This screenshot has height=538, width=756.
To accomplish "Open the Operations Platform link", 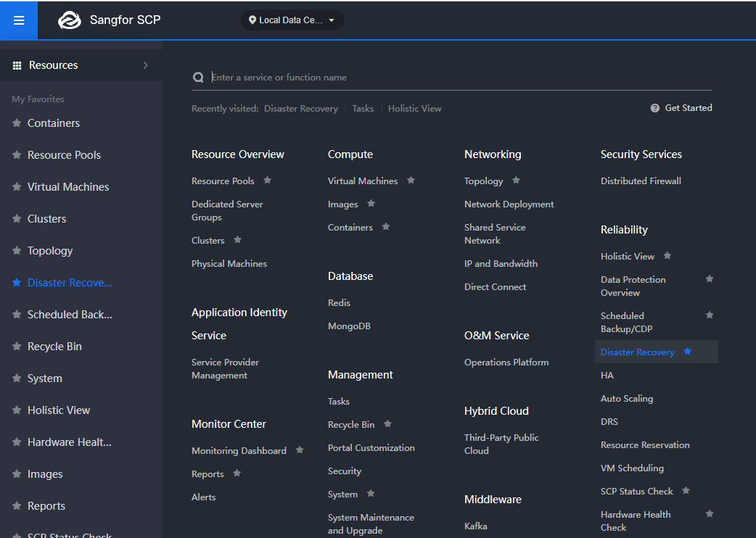I will point(506,363).
